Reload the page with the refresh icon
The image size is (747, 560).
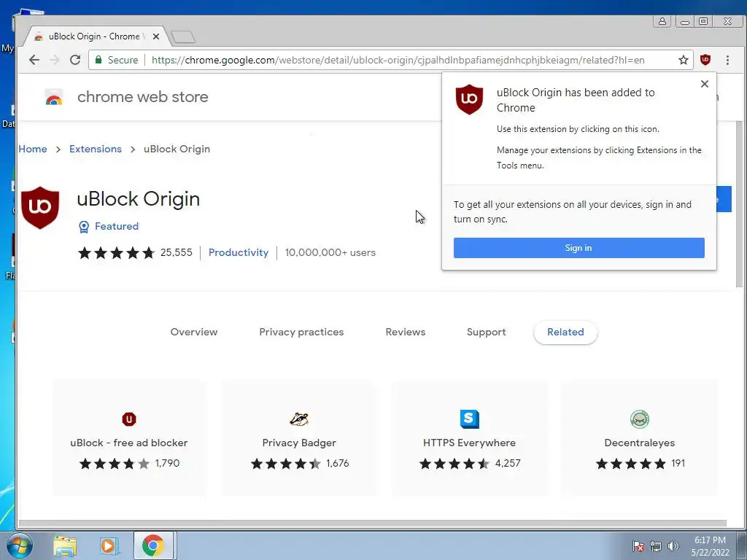click(x=75, y=60)
